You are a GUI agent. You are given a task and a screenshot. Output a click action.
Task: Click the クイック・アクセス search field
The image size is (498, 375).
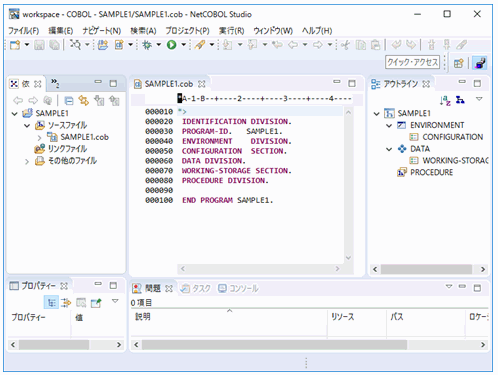(x=412, y=62)
